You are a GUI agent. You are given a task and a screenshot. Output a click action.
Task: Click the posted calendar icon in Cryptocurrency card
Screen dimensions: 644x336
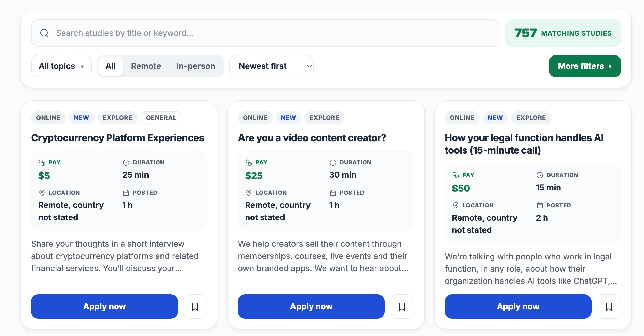tap(126, 193)
